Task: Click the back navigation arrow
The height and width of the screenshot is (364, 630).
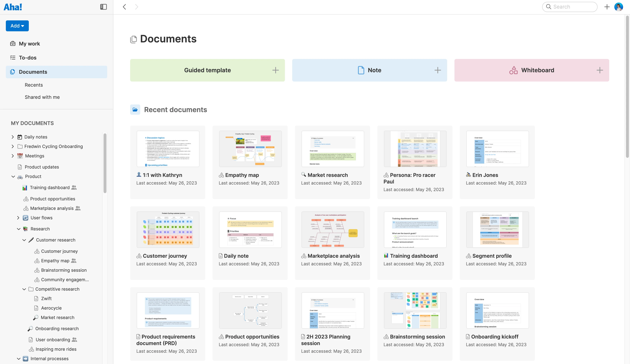Action: (x=124, y=7)
